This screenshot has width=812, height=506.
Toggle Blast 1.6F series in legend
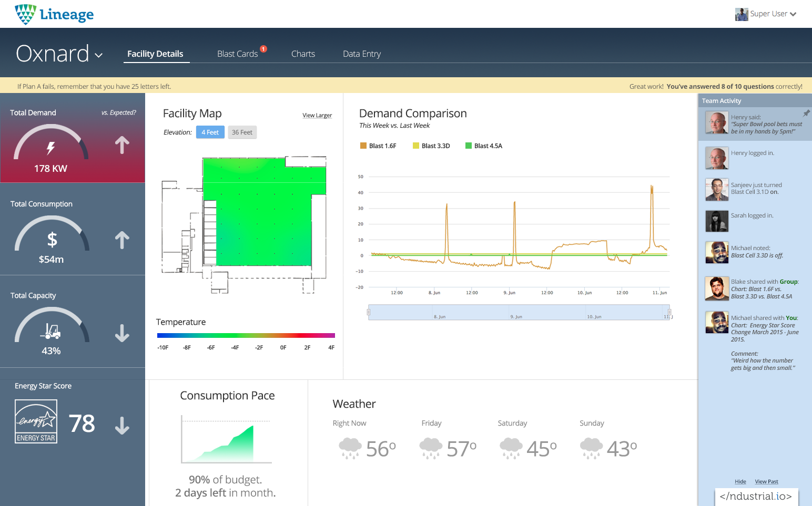[378, 146]
